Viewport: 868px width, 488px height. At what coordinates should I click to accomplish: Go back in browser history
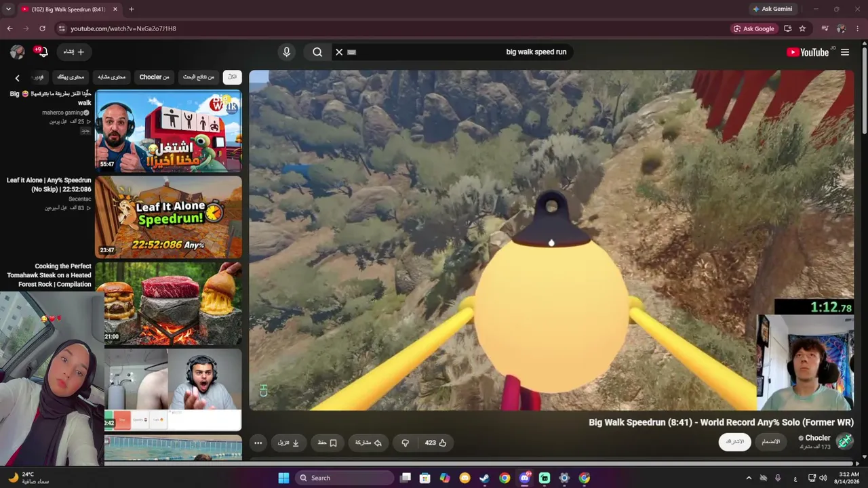[9, 28]
